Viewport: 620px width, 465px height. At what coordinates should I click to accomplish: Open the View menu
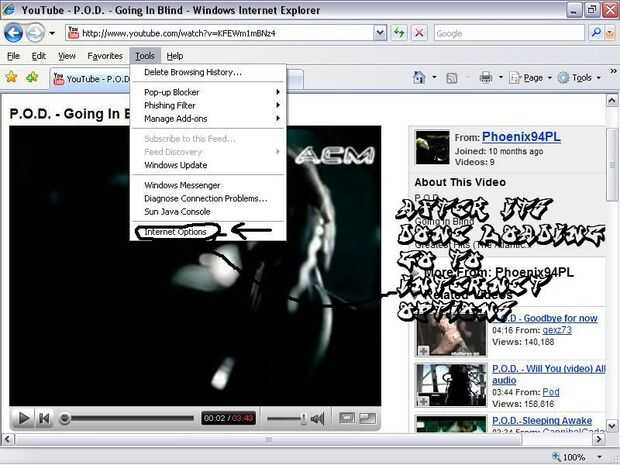pos(67,56)
